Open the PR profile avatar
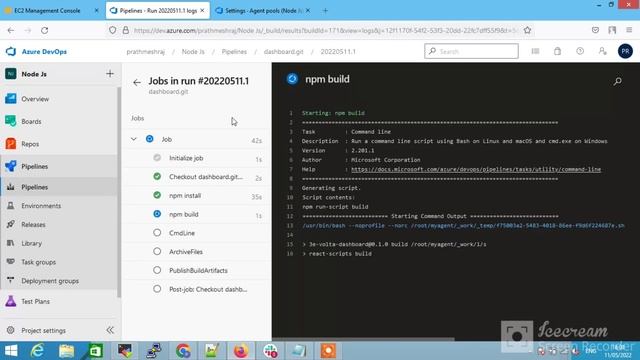Viewport: 640px width, 360px height. pyautogui.click(x=625, y=51)
